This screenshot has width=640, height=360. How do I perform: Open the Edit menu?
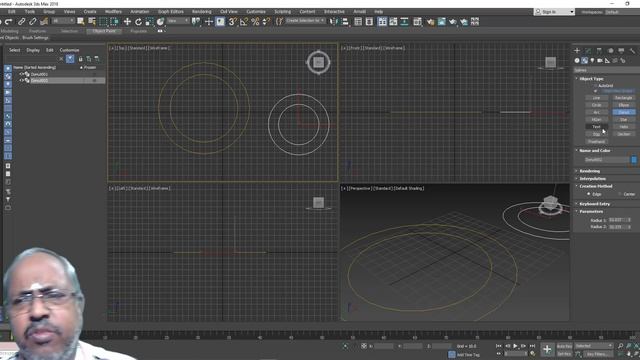(x=11, y=11)
